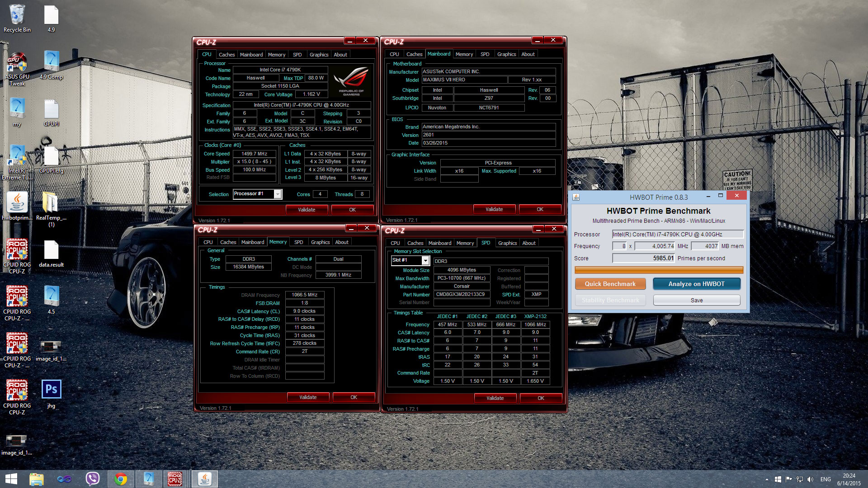Click the Core Voltage value 1.162 V
This screenshot has height=488, width=868.
point(311,94)
